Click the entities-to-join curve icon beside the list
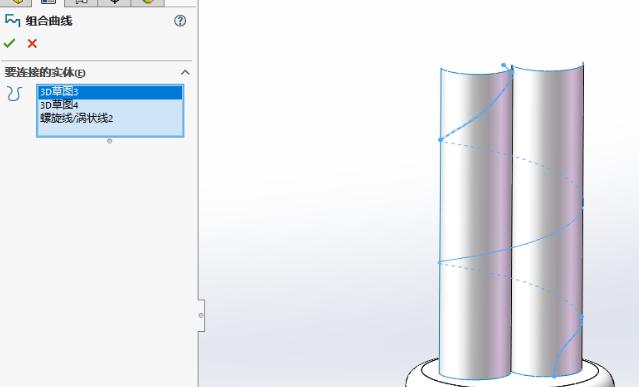The height and width of the screenshot is (387, 639). click(x=14, y=94)
